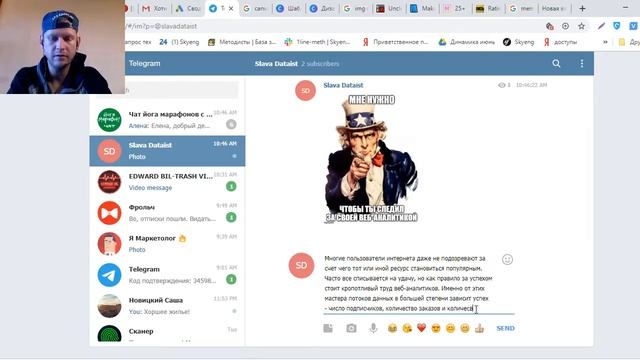The width and height of the screenshot is (640, 360).
Task: Open a new browser tab with plus
Action: click(582, 8)
